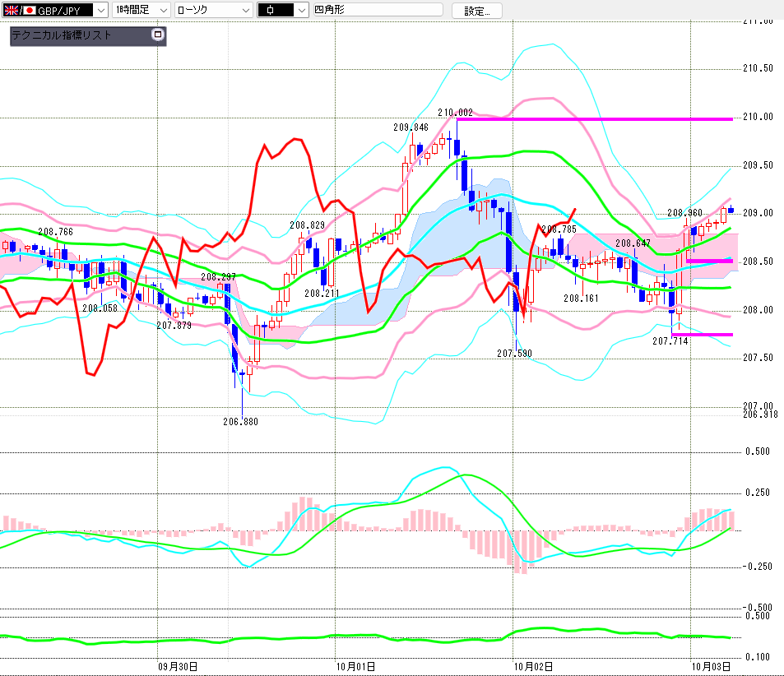Screen dimensions: 784x676
Task: Click the 210.50 axis price label
Action: click(758, 68)
